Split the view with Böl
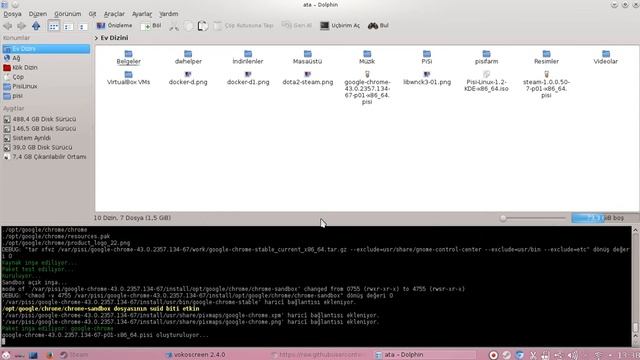 pyautogui.click(x=151, y=26)
